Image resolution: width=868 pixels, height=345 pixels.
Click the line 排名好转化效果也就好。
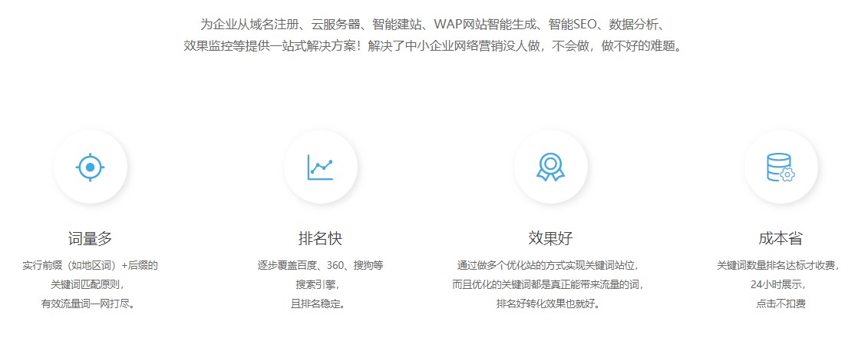550,304
